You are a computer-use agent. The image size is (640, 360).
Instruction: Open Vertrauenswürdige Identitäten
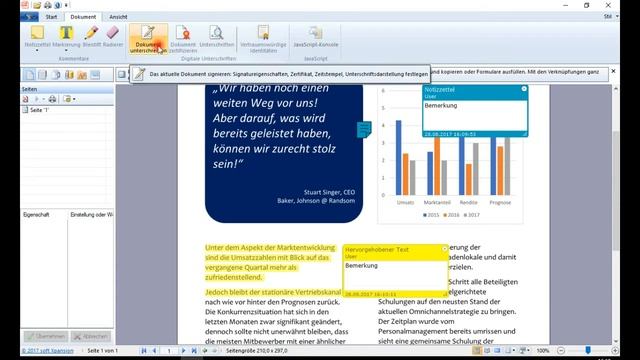pyautogui.click(x=263, y=39)
